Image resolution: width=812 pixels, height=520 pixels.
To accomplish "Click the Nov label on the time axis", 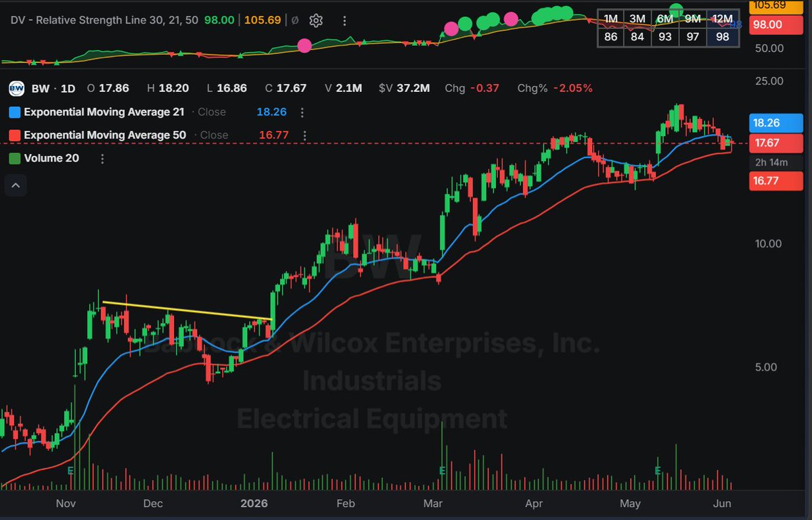I will pos(66,504).
